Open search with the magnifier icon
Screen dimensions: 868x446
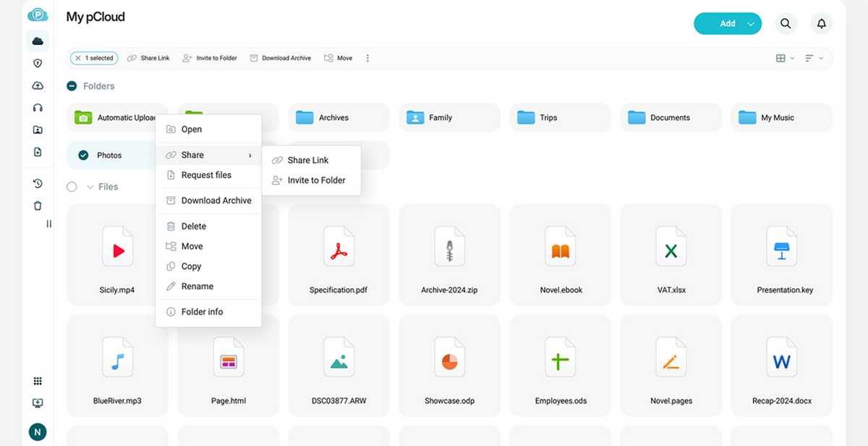(x=786, y=23)
